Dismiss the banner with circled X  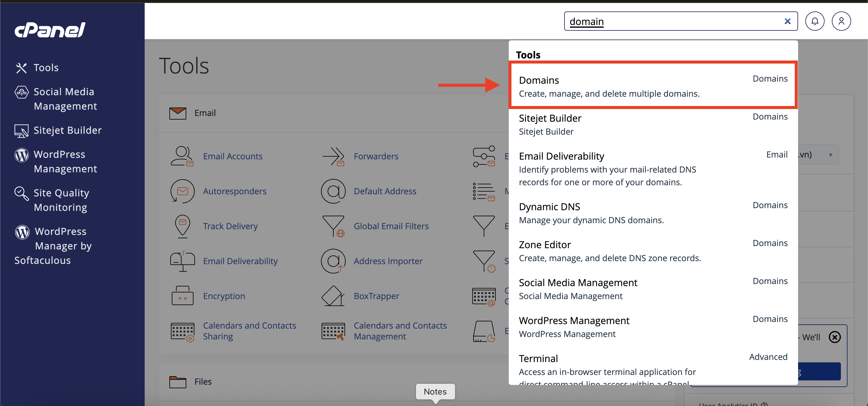pos(835,337)
